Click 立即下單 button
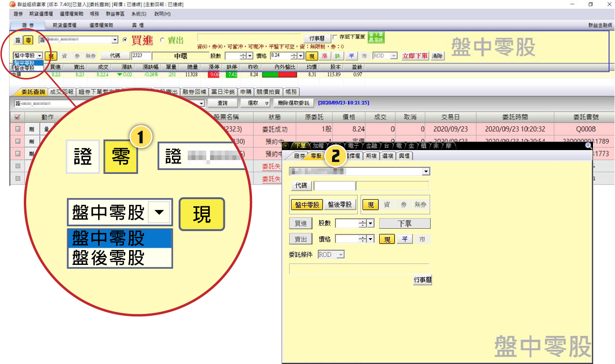This screenshot has height=364, width=615. [x=415, y=56]
